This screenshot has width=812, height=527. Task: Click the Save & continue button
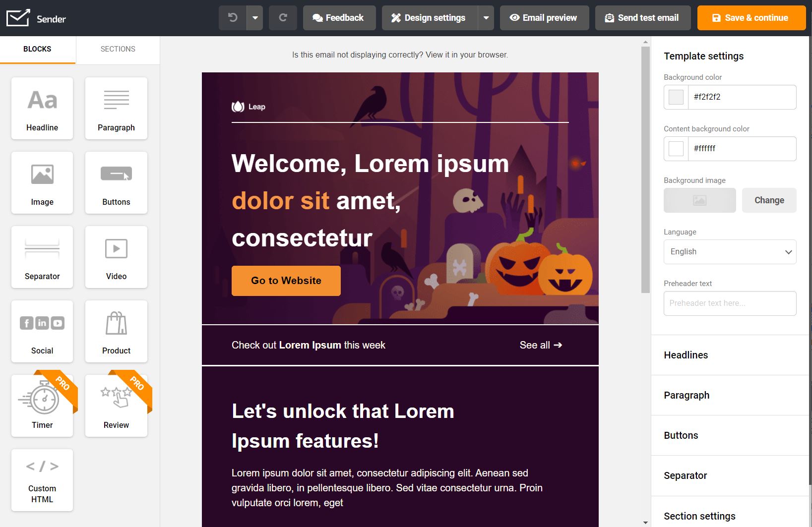click(x=751, y=18)
